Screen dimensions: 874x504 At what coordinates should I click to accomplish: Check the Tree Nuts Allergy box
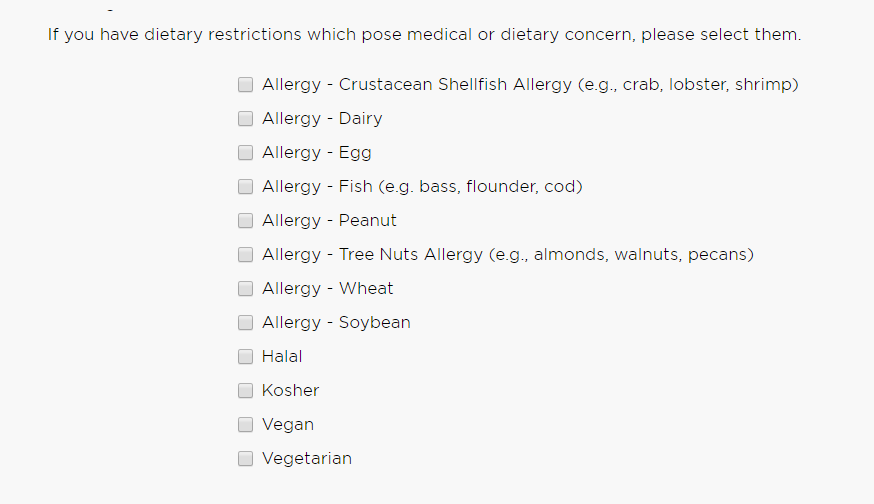click(x=245, y=255)
